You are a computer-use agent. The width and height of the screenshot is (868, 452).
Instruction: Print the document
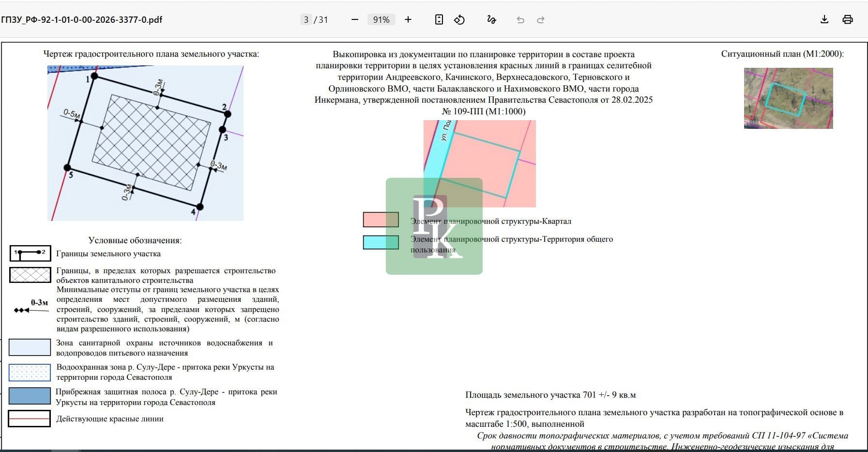848,19
